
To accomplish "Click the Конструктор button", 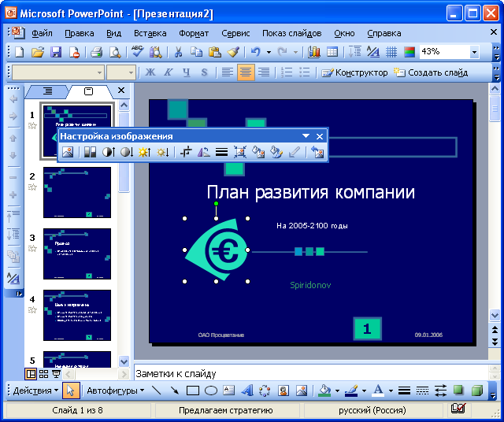I will point(355,72).
